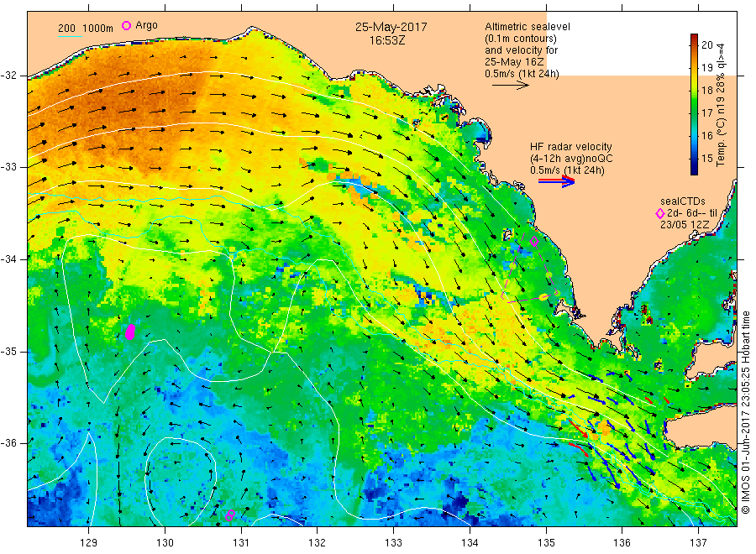Click the black altimetric velocity scale arrow
Image resolution: width=756 pixels, height=554 pixels.
[510, 86]
